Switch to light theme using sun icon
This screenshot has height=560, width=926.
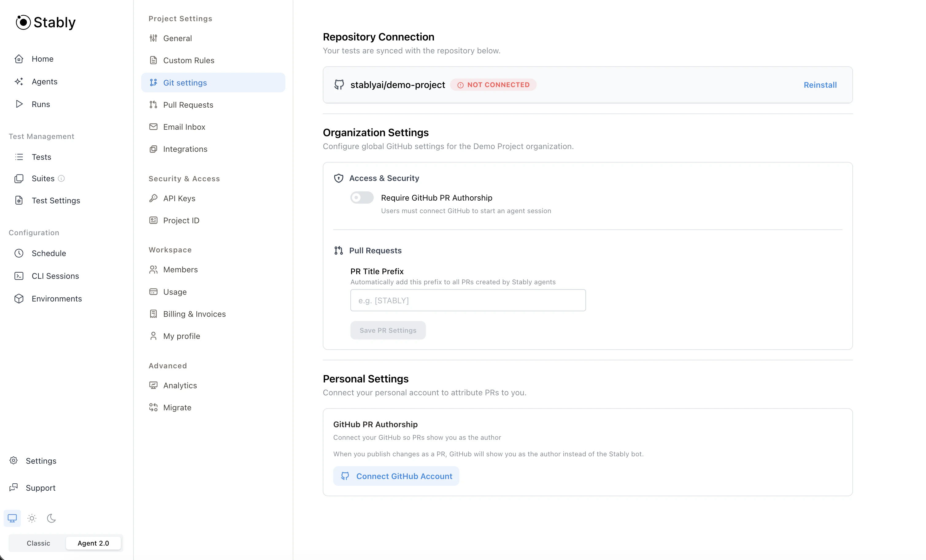pos(32,518)
